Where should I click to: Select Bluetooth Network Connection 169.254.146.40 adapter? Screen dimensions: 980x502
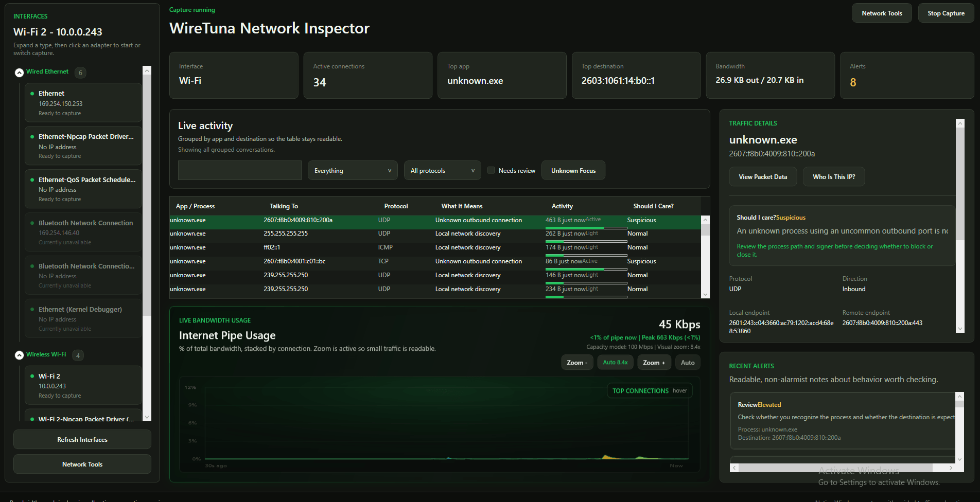coord(83,232)
